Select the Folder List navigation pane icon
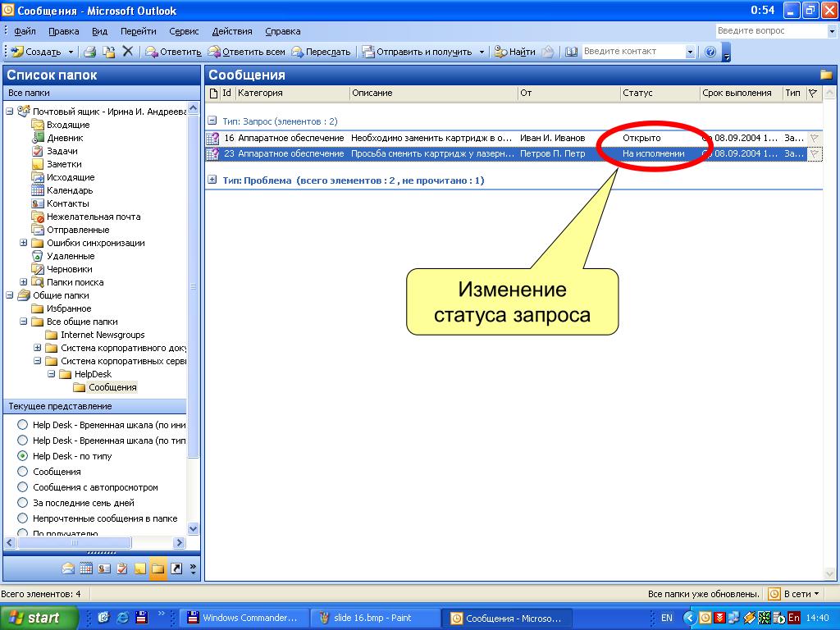The height and width of the screenshot is (630, 840). pos(158,568)
